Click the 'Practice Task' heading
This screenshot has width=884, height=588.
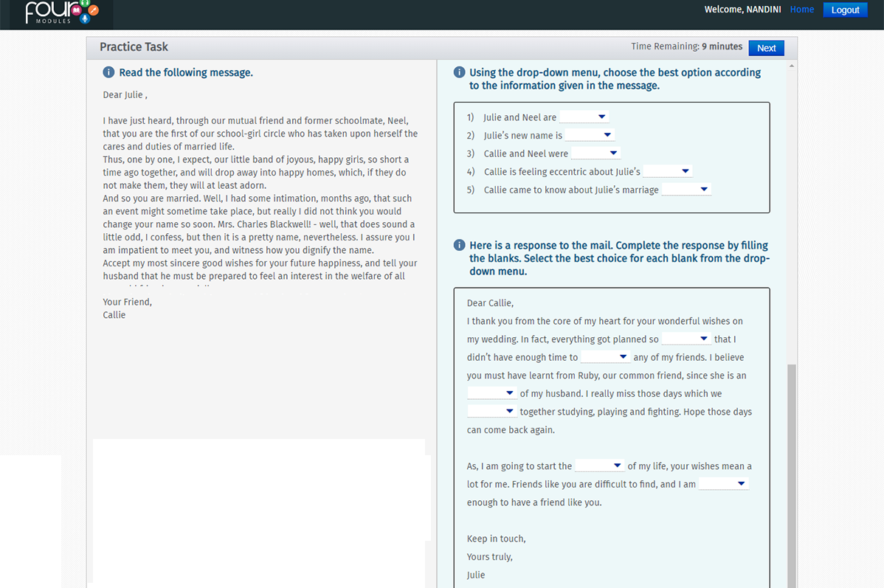click(134, 46)
